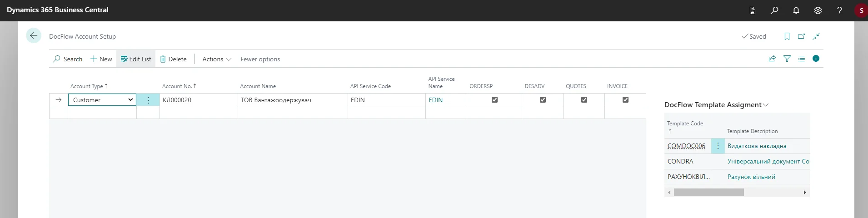Open the Account Type Customer dropdown

tap(130, 100)
